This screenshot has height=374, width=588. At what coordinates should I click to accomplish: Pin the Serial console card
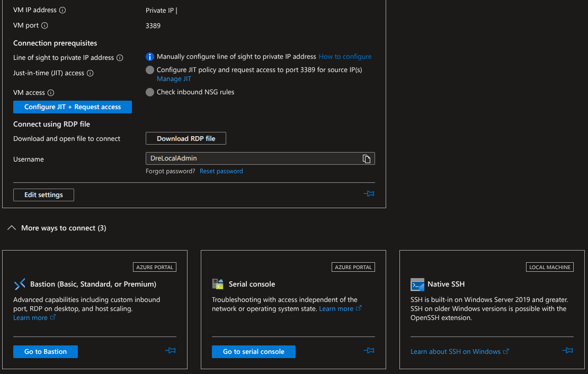pyautogui.click(x=369, y=351)
